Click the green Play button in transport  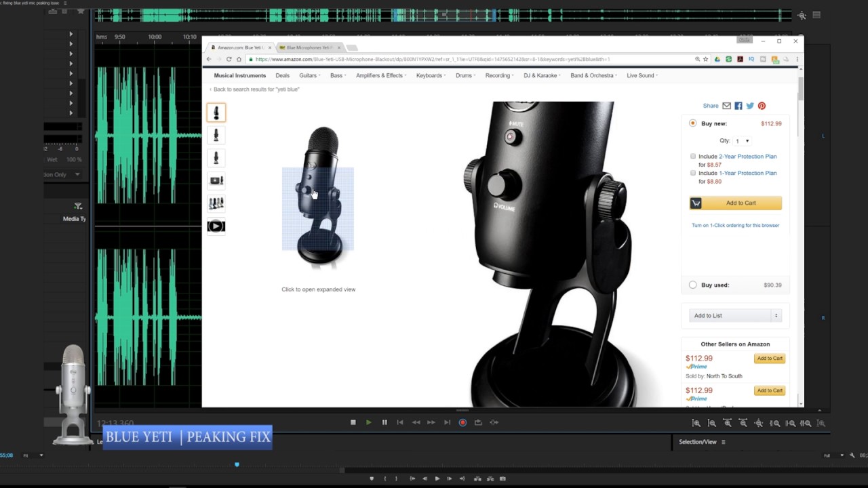tap(368, 422)
